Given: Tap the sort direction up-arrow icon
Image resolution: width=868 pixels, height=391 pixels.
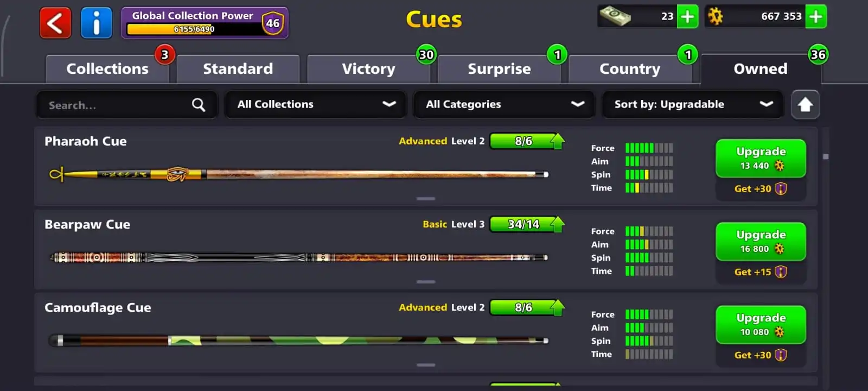Looking at the screenshot, I should pyautogui.click(x=805, y=104).
